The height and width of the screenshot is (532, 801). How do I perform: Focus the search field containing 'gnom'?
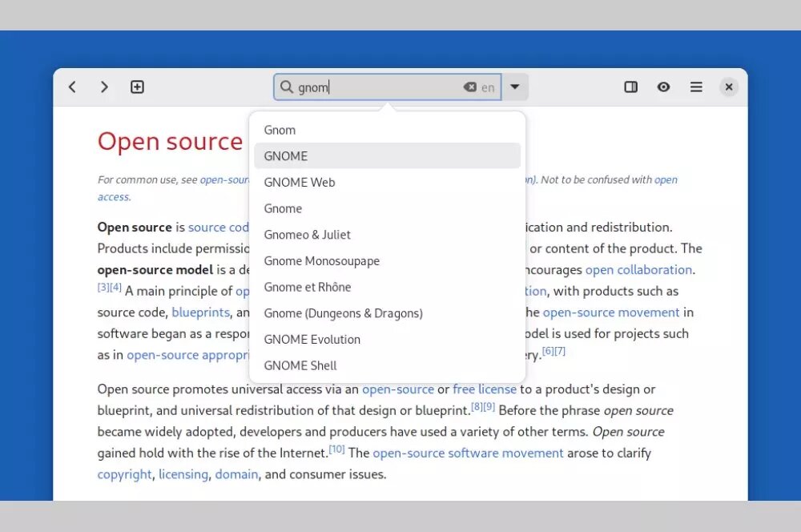(x=387, y=87)
